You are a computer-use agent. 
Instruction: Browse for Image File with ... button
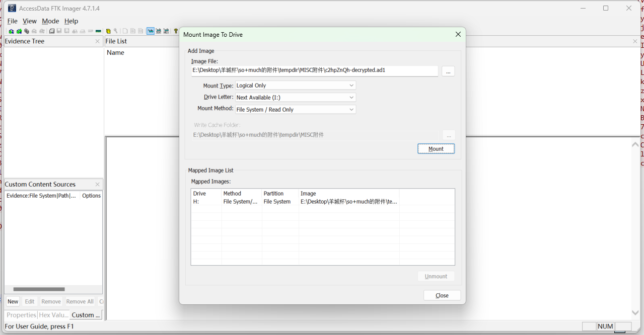click(x=448, y=71)
